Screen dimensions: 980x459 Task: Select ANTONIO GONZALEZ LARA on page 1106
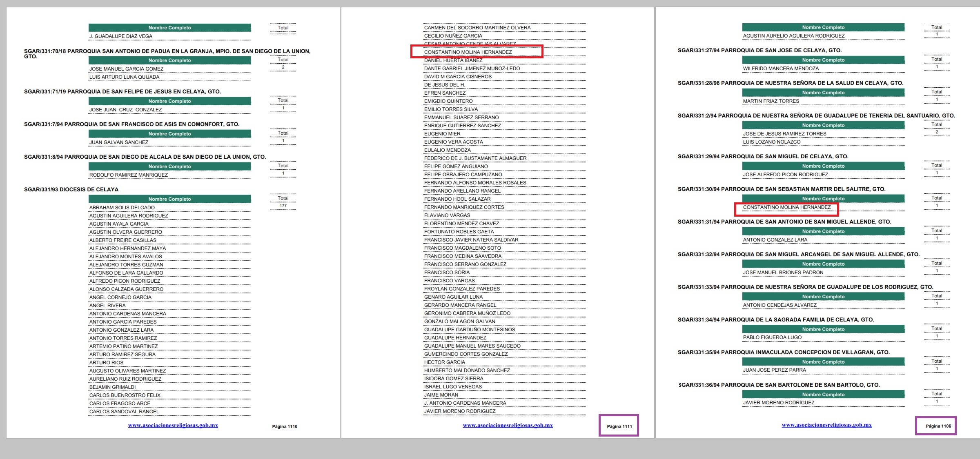(775, 239)
